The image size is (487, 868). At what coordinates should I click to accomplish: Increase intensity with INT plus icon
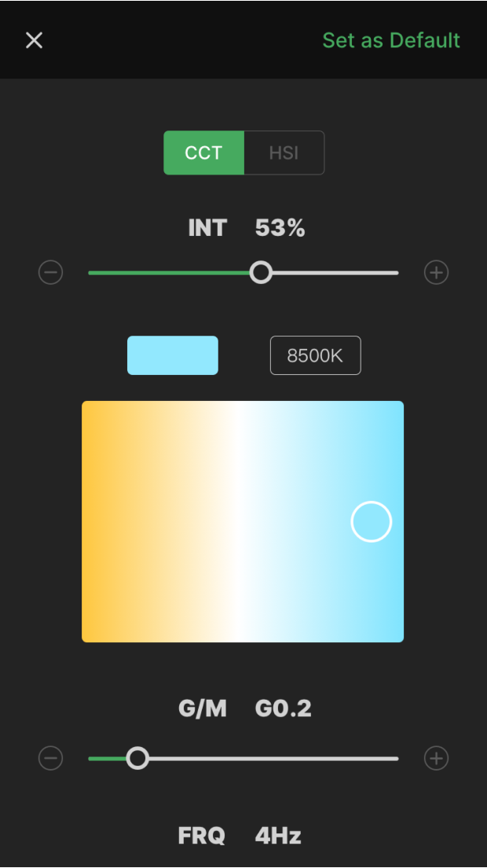[436, 273]
